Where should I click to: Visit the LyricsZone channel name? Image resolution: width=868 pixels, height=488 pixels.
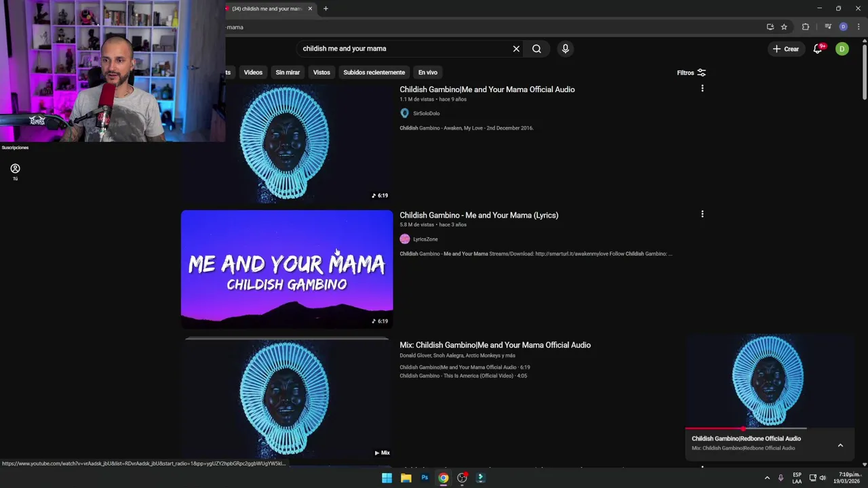click(425, 239)
